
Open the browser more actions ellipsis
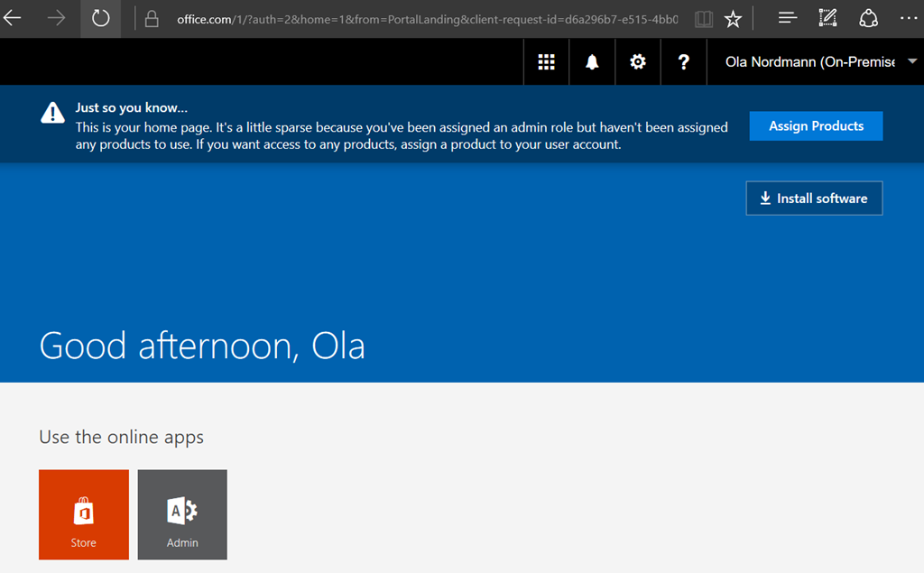(x=908, y=18)
